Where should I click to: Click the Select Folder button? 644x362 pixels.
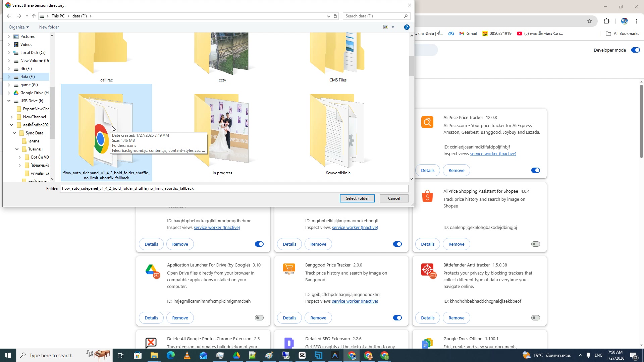tap(357, 198)
